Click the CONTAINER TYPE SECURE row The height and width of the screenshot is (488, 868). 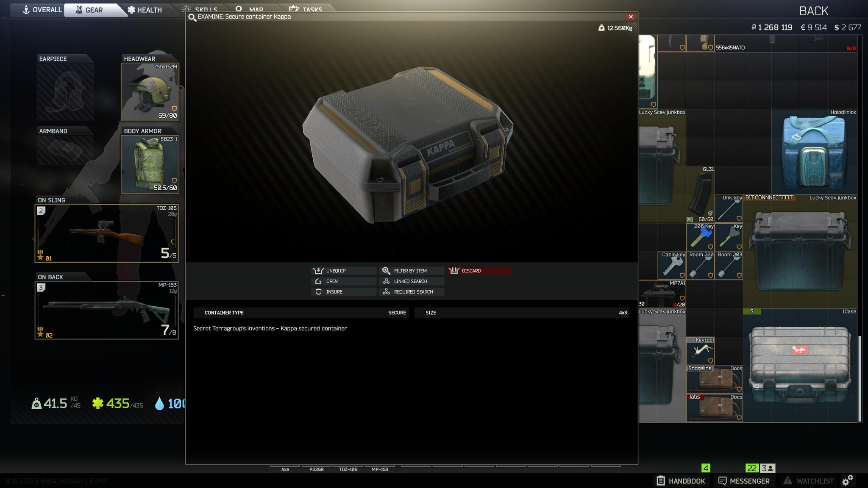coord(301,313)
